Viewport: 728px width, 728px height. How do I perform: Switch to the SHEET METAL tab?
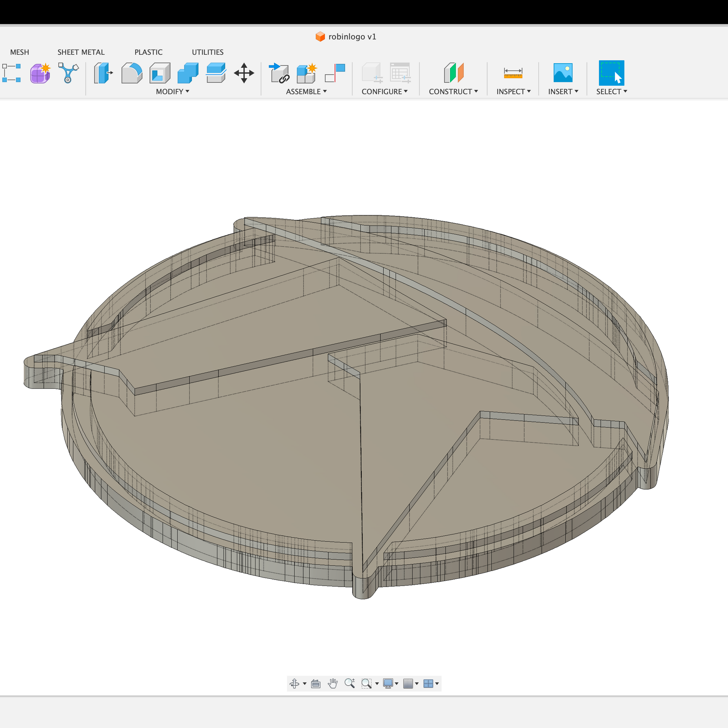click(x=81, y=52)
